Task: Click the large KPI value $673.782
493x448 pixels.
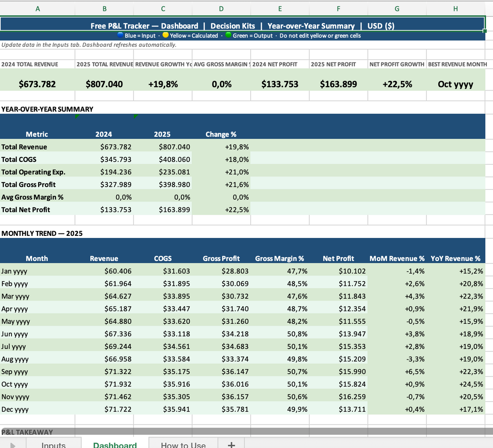Action: click(37, 84)
